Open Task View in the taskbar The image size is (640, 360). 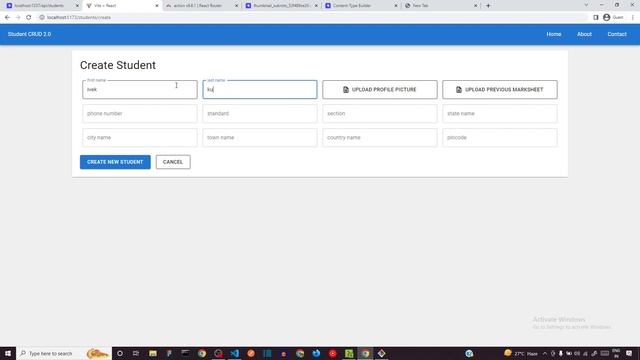(136, 353)
